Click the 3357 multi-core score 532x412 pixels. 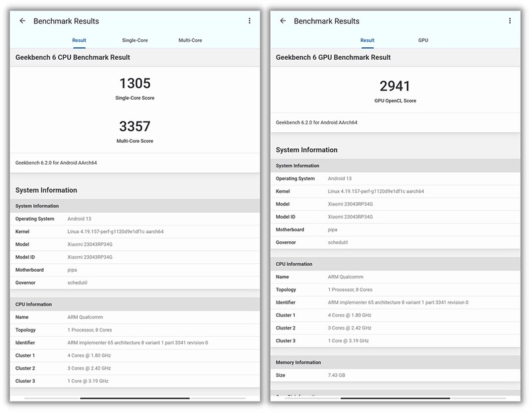coord(135,126)
